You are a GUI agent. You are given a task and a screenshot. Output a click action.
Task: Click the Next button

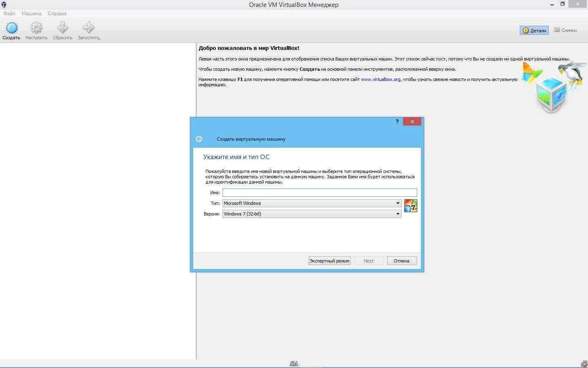(368, 261)
